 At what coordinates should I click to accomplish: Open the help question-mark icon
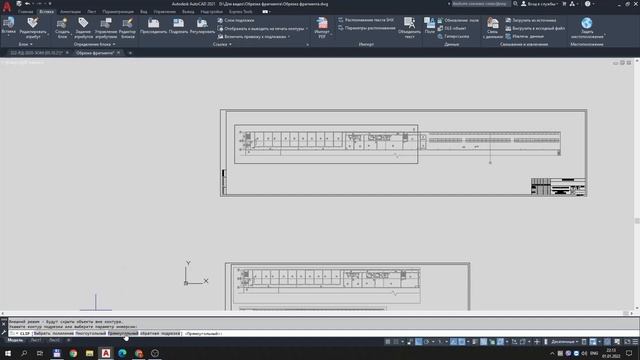pyautogui.click(x=587, y=4)
